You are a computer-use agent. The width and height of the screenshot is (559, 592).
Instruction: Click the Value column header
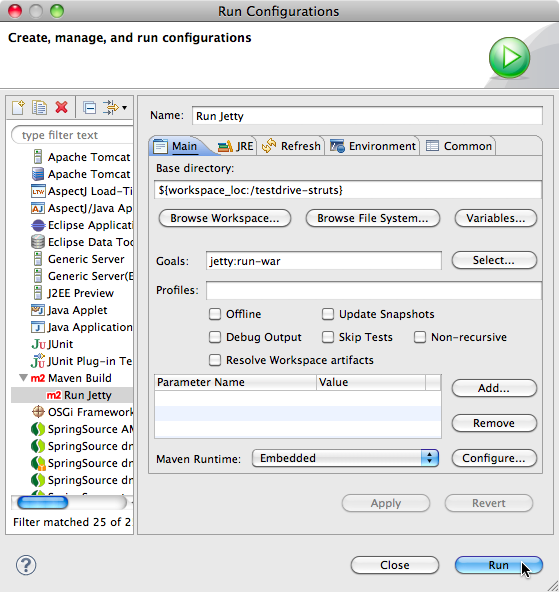371,382
